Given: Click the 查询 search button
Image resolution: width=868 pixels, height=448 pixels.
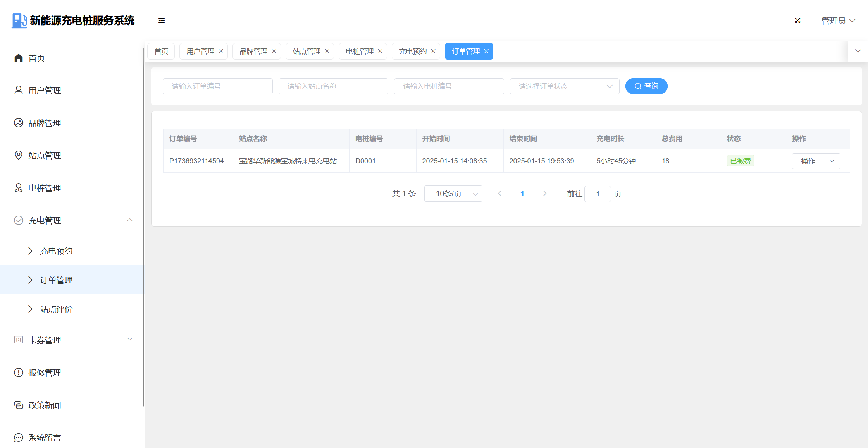Looking at the screenshot, I should (x=646, y=86).
